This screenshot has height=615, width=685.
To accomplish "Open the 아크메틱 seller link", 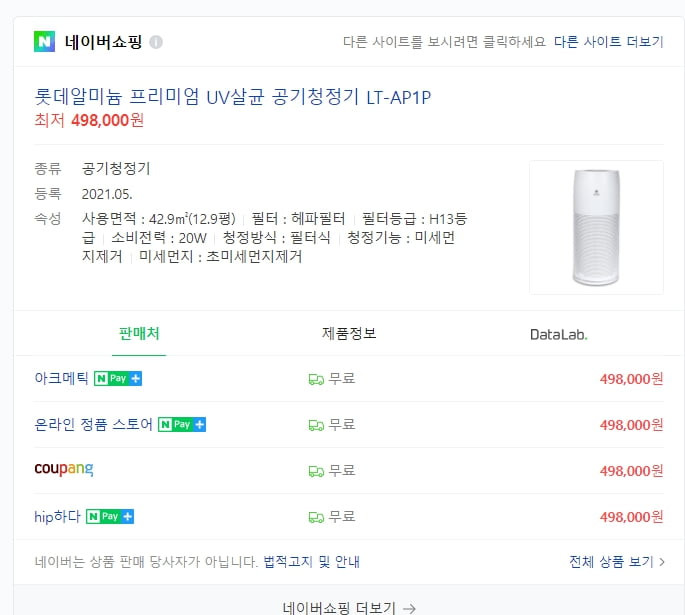I will coord(61,378).
